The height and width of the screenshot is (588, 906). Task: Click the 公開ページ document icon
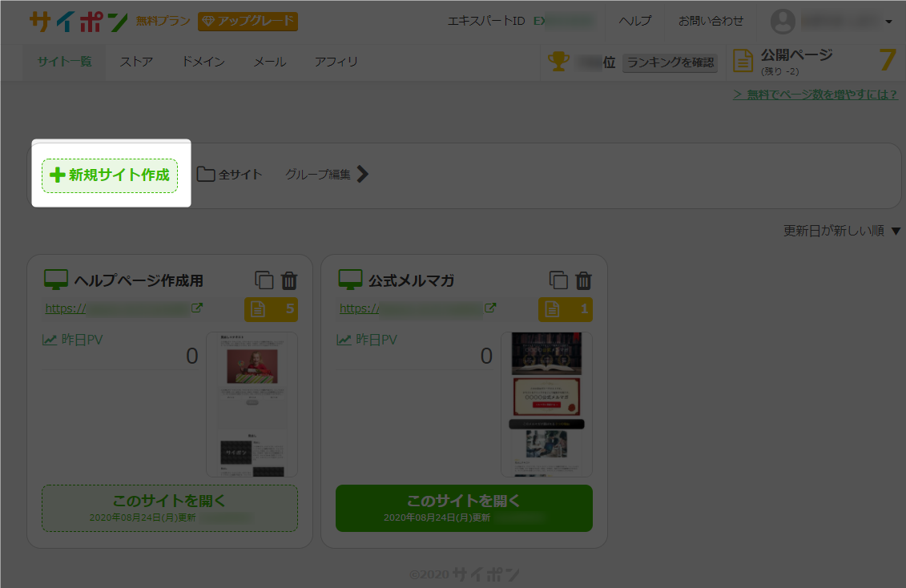point(743,61)
